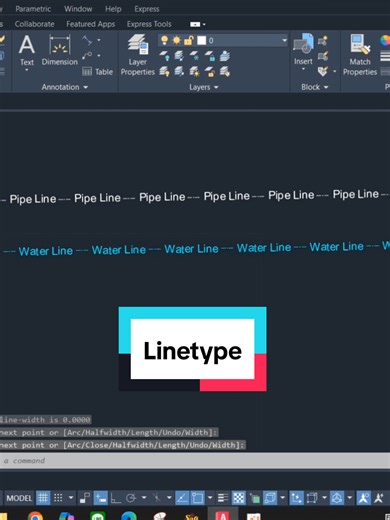390x520 pixels.
Task: Open Layer Properties manager
Action: pyautogui.click(x=138, y=55)
